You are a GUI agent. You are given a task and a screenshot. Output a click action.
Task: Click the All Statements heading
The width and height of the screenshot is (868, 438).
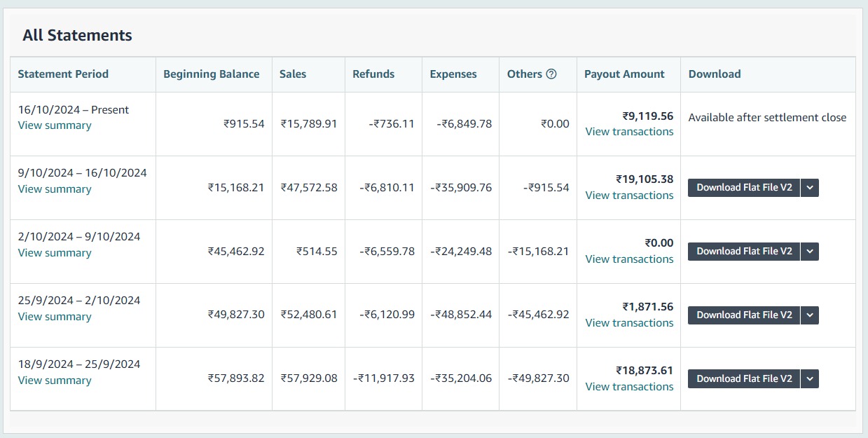tap(77, 35)
